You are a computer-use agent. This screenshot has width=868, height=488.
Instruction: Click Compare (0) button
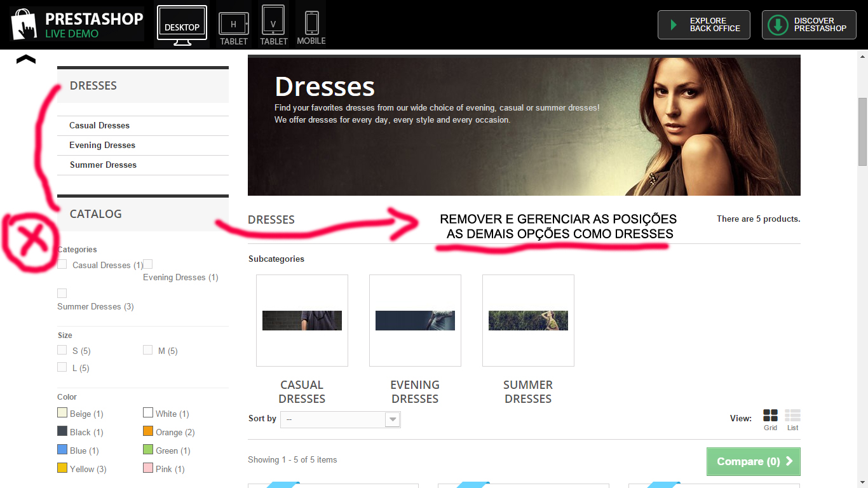754,462
